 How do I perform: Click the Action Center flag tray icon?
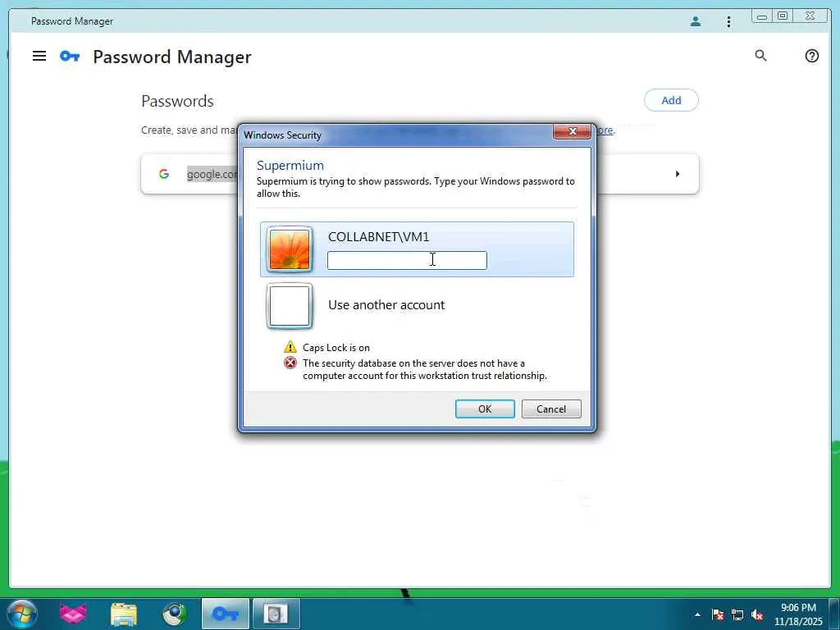[x=718, y=614]
